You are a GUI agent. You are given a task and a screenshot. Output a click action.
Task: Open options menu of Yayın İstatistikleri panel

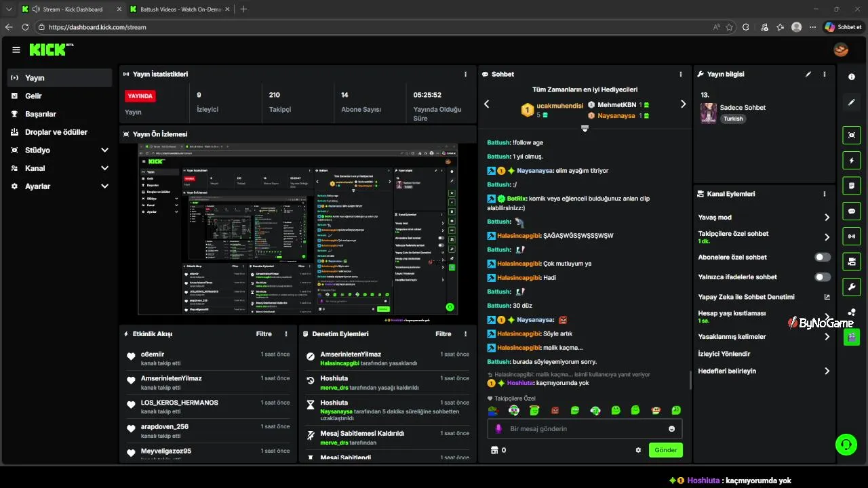[x=465, y=74]
